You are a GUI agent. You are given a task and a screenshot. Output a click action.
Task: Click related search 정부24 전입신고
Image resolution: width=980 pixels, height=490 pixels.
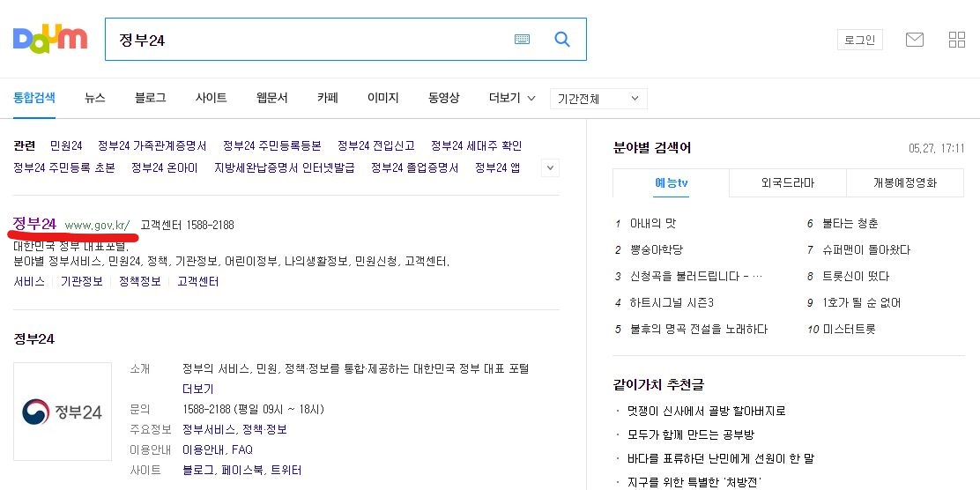click(375, 145)
